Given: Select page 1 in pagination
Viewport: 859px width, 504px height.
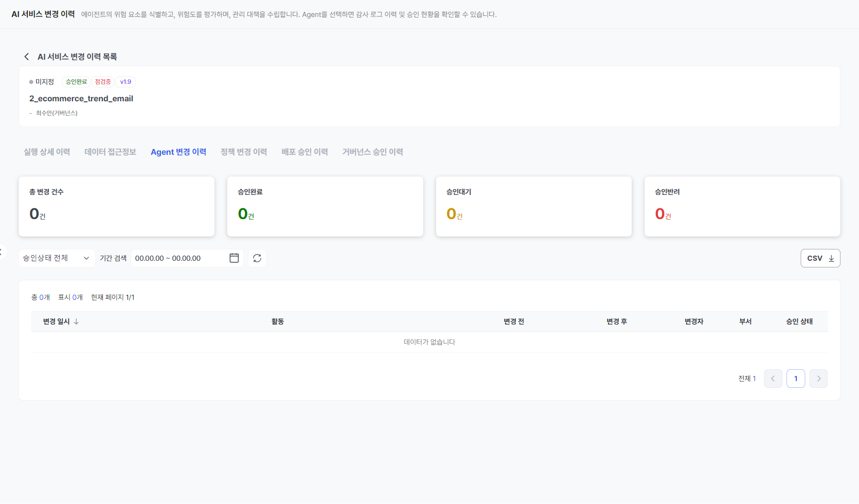Looking at the screenshot, I should [x=796, y=379].
